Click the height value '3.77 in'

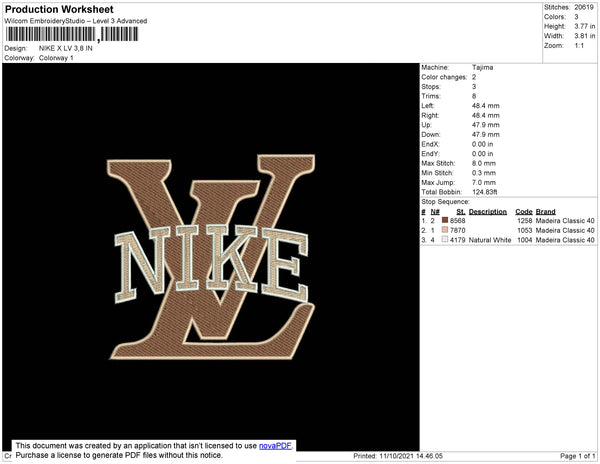pos(585,26)
